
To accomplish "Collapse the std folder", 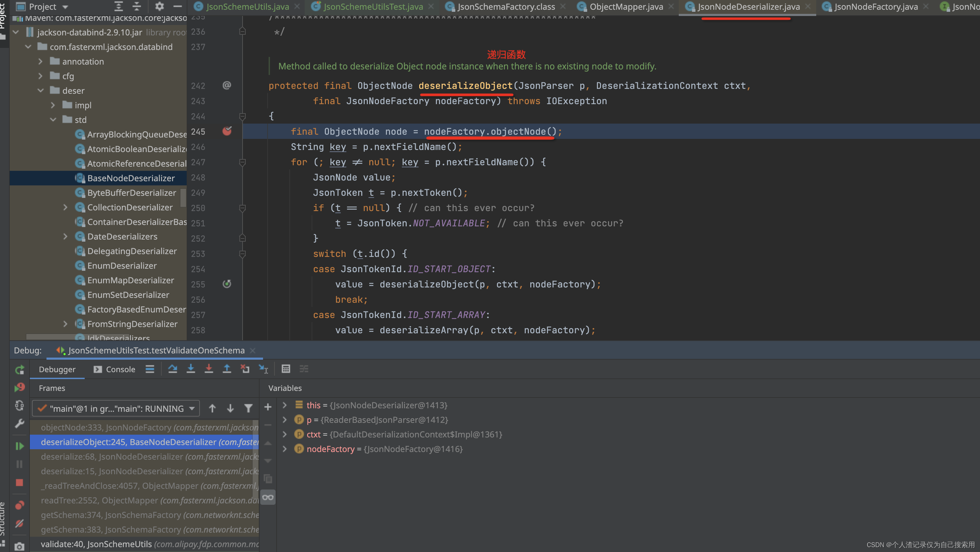I will [x=53, y=120].
